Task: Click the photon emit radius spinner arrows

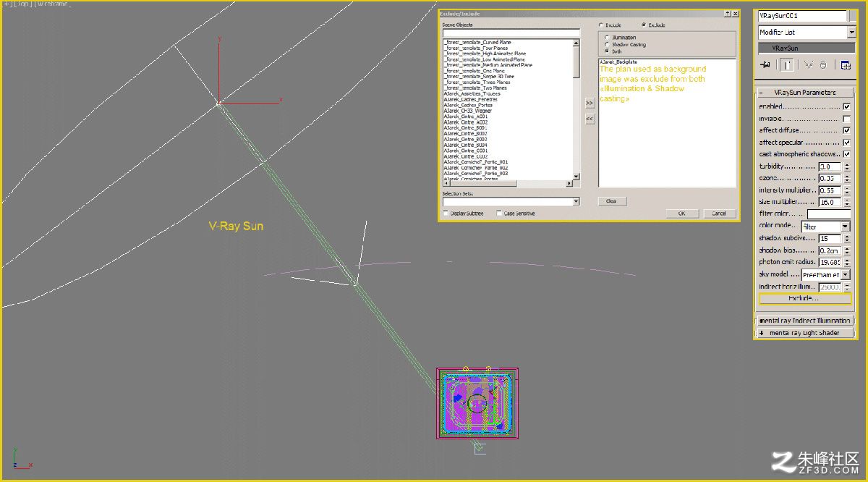Action: click(x=846, y=263)
